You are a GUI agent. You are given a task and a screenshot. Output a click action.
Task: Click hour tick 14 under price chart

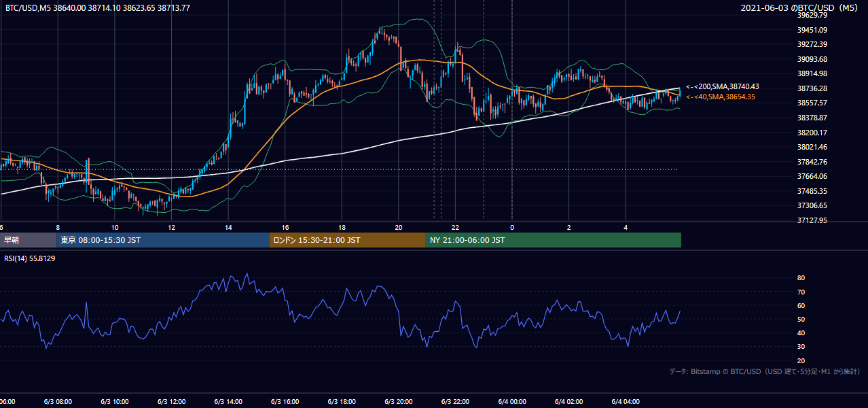point(228,227)
